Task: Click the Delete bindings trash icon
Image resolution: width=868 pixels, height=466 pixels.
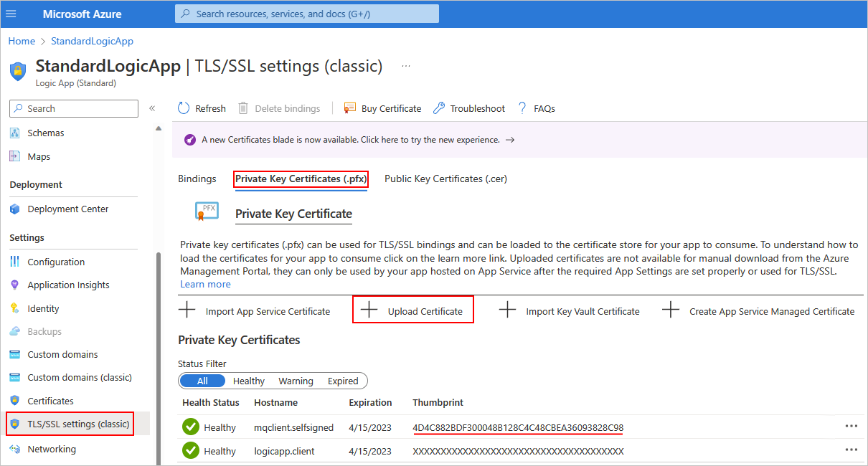Action: coord(243,108)
